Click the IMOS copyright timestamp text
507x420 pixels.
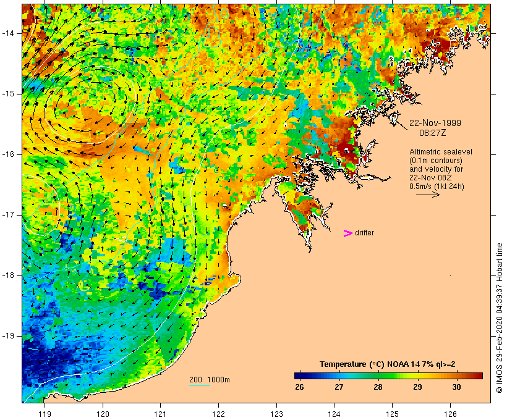pos(499,318)
